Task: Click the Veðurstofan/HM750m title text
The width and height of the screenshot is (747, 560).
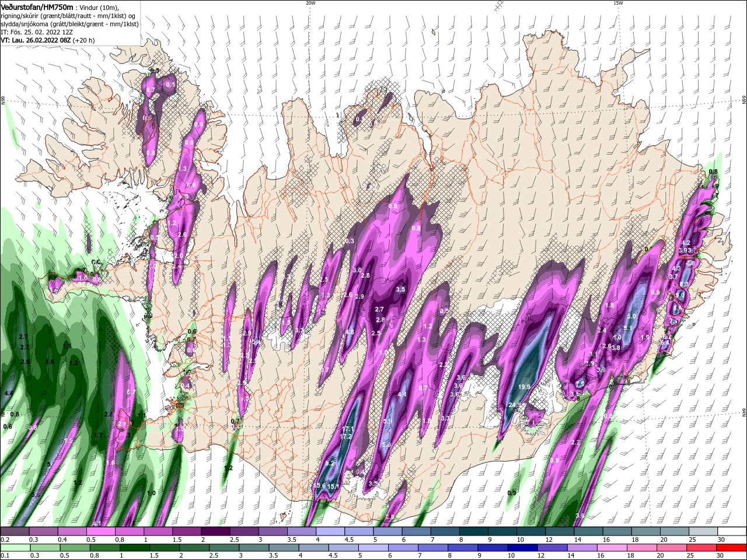Action: [x=37, y=6]
